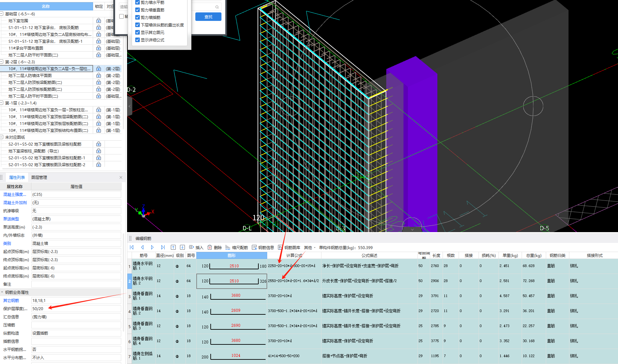Screen dimensions: 618x364
Task: Click the XYZ axis gizmo in viewport
Action: click(x=144, y=212)
